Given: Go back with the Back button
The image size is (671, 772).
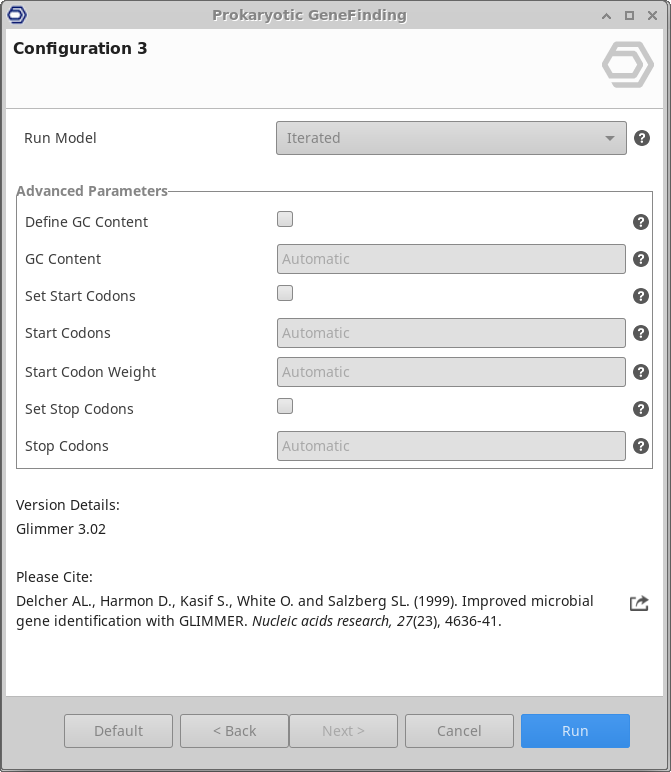Looking at the screenshot, I should (234, 731).
